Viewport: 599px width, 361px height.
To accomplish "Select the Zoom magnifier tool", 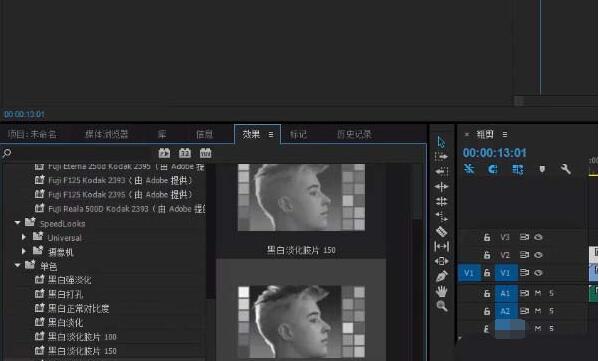I will [442, 306].
